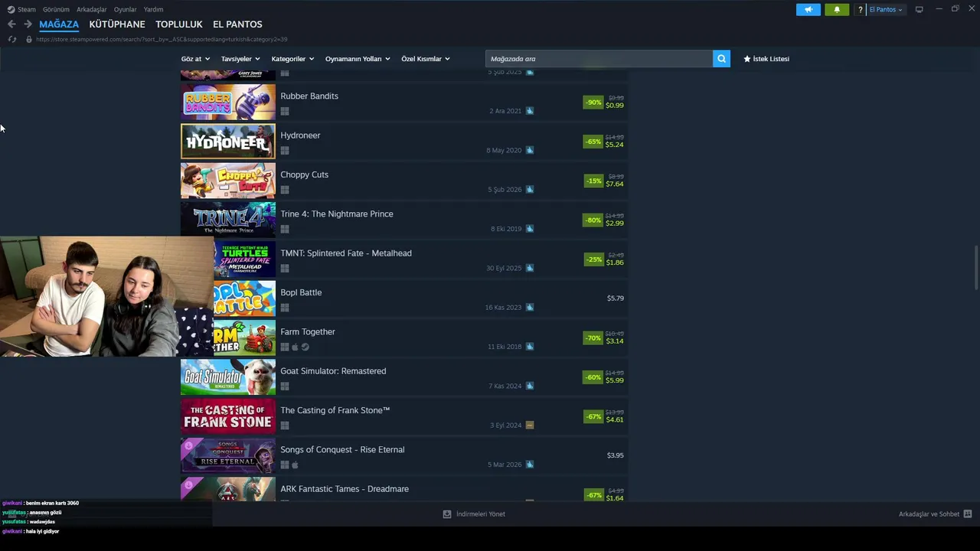
Task: Click Frank Stone mixed review icon
Action: (x=530, y=425)
